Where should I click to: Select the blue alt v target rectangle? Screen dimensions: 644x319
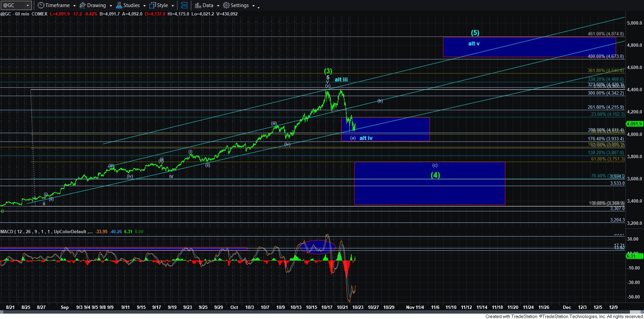click(x=529, y=47)
